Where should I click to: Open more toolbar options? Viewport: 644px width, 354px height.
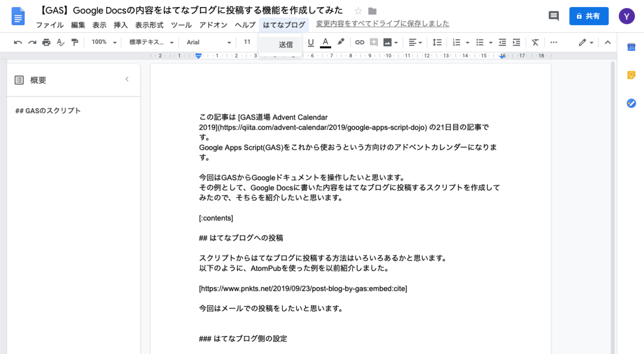point(554,42)
